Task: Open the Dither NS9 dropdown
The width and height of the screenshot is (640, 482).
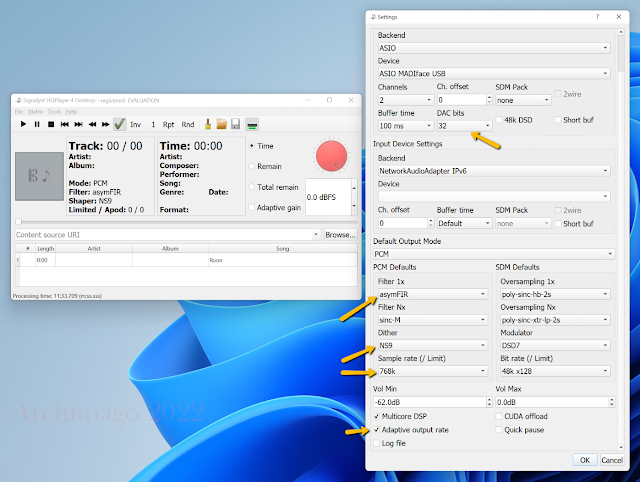Action: [433, 346]
